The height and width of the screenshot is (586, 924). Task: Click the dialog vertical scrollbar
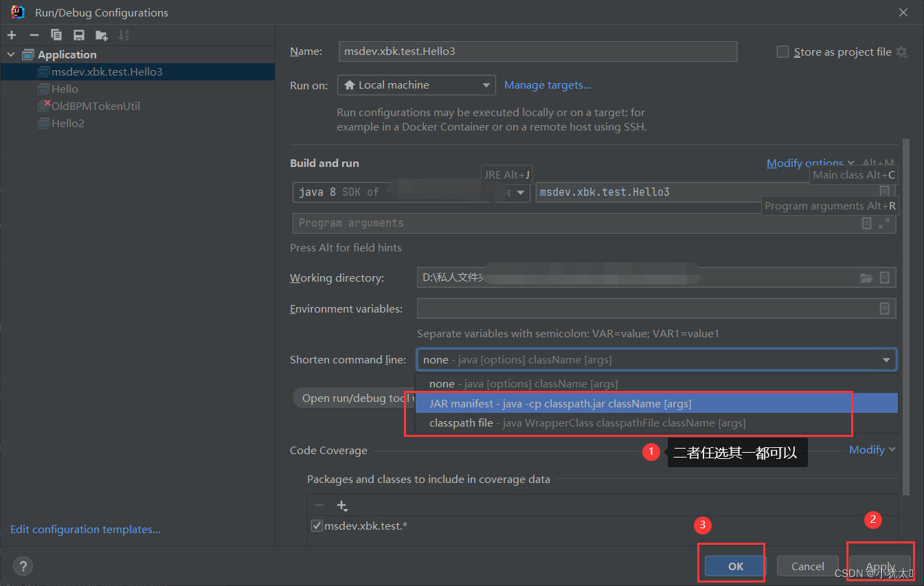[x=905, y=316]
